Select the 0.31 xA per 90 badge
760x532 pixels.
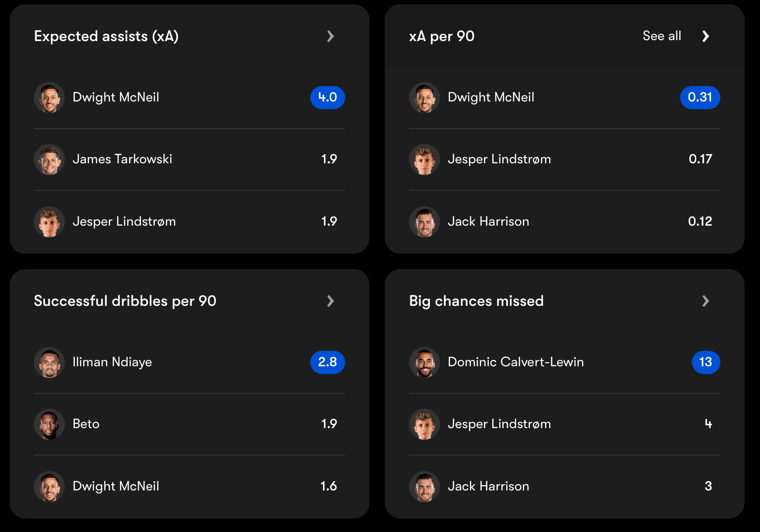(700, 98)
